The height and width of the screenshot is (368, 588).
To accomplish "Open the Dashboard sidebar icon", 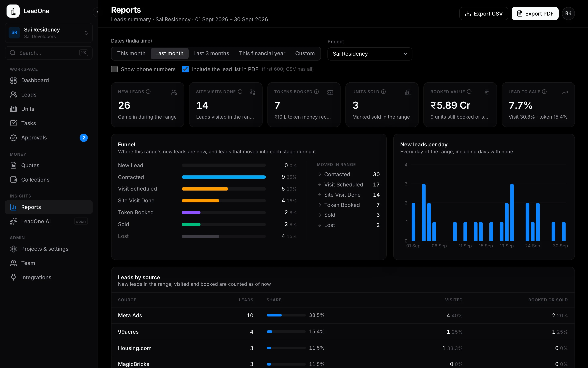I will [x=13, y=80].
